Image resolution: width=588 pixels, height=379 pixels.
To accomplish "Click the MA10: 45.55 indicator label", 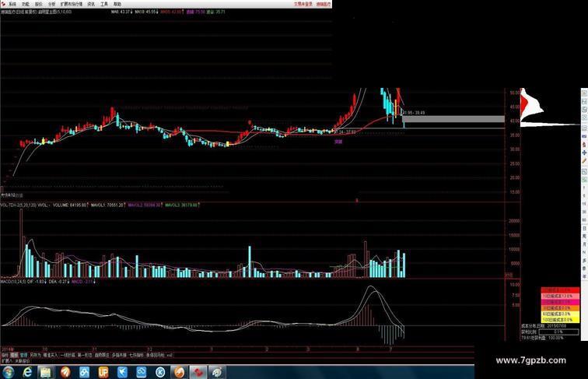I will pos(146,12).
